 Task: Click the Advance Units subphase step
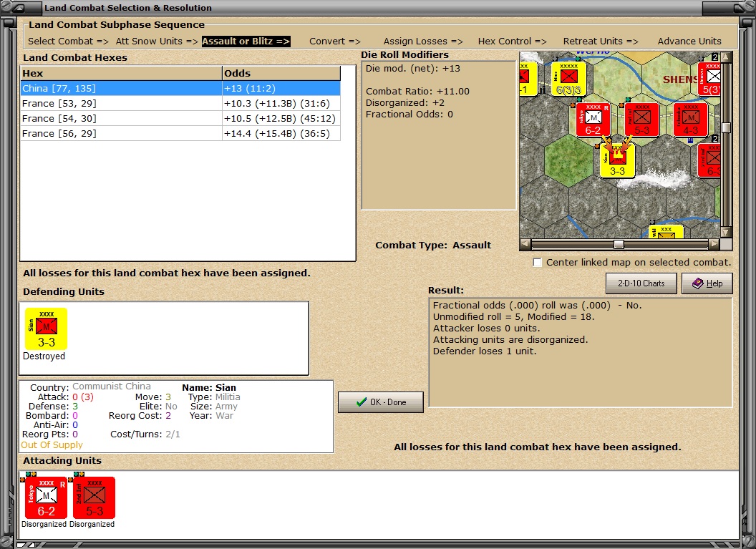tap(689, 42)
